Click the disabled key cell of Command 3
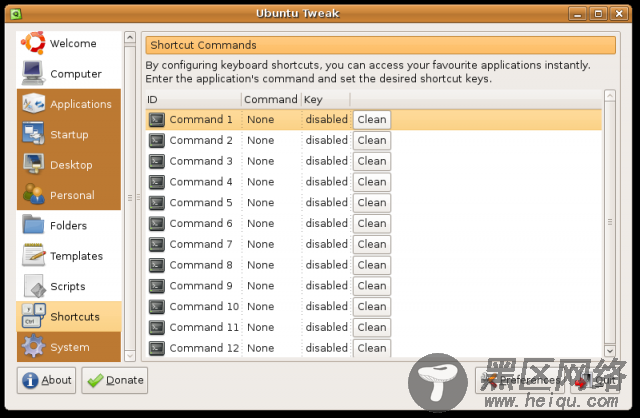640x418 pixels. [327, 161]
